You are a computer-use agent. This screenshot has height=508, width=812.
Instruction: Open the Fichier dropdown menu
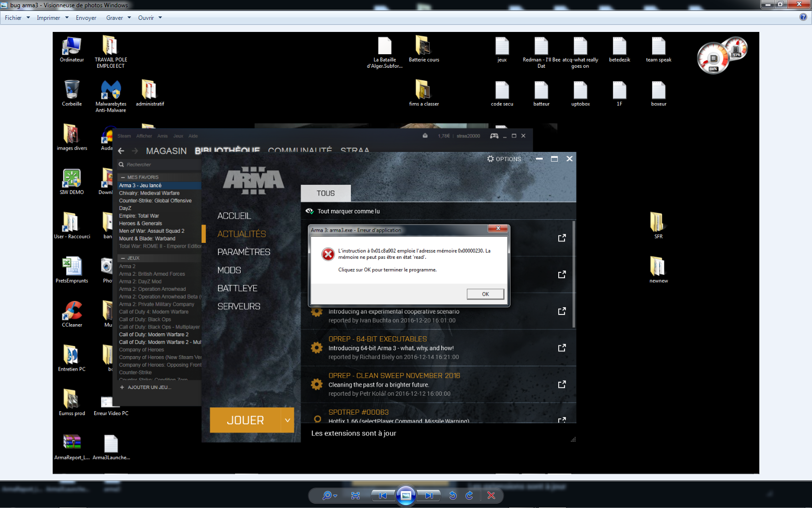tap(17, 18)
